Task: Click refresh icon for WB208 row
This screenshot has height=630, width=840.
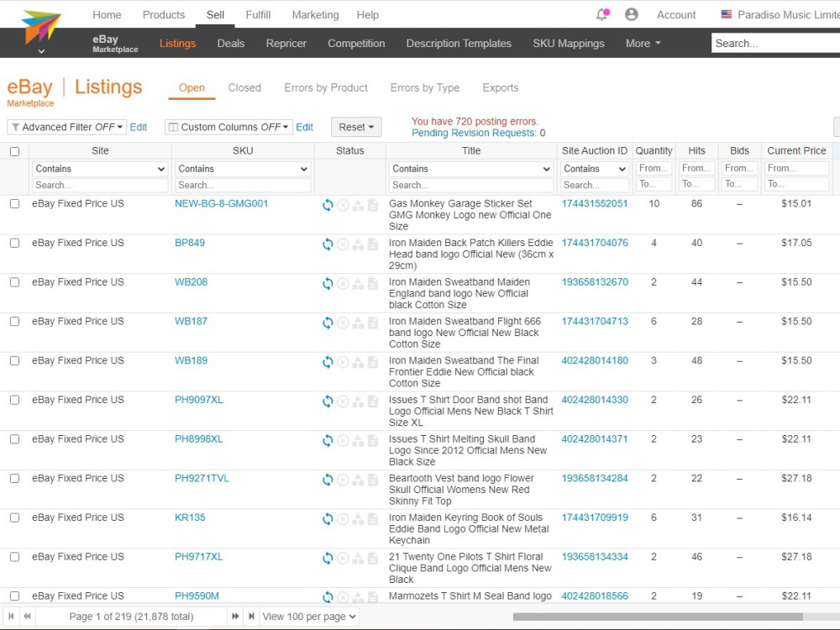Action: point(328,283)
